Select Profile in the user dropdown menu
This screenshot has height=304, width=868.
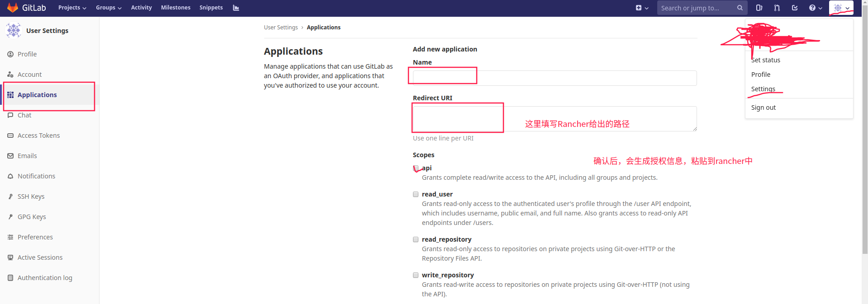coord(761,75)
